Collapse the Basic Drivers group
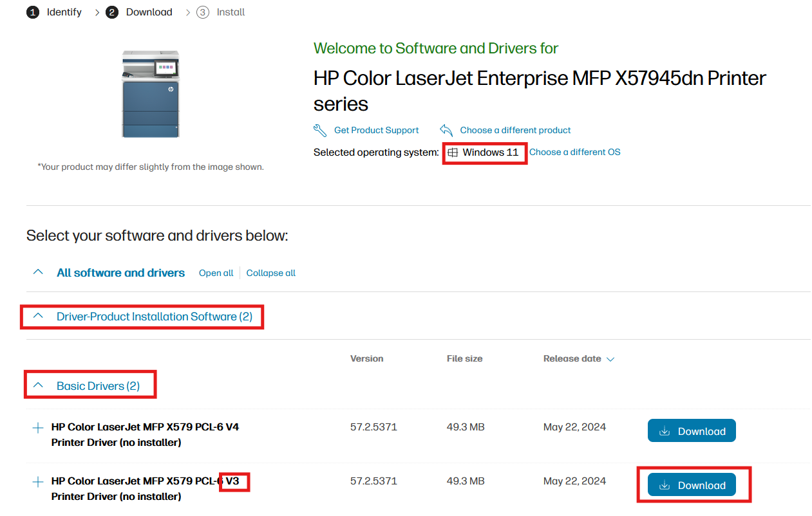812x516 pixels. 38,385
